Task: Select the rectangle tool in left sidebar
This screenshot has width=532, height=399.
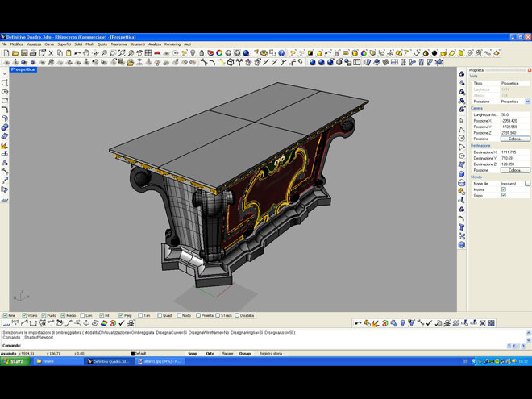Action: tap(4, 101)
